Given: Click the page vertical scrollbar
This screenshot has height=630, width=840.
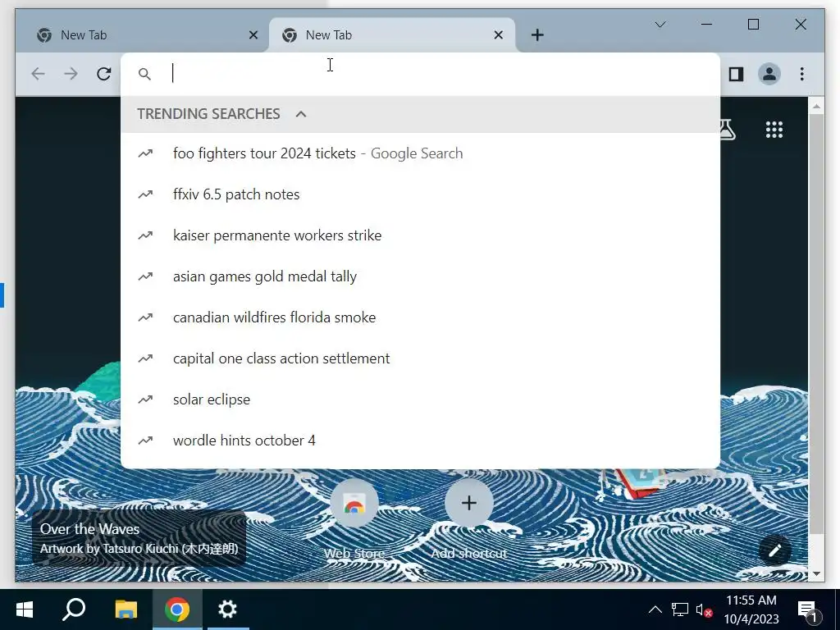Looking at the screenshot, I should click(x=816, y=324).
